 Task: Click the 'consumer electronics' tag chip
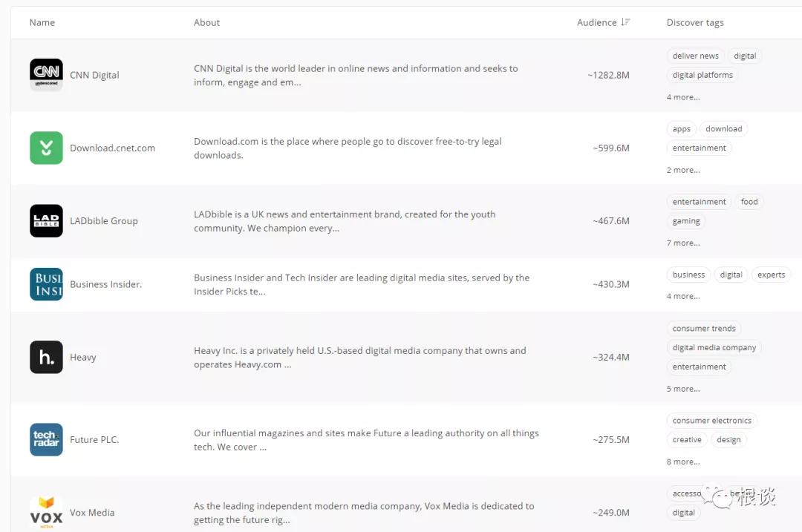coord(711,420)
